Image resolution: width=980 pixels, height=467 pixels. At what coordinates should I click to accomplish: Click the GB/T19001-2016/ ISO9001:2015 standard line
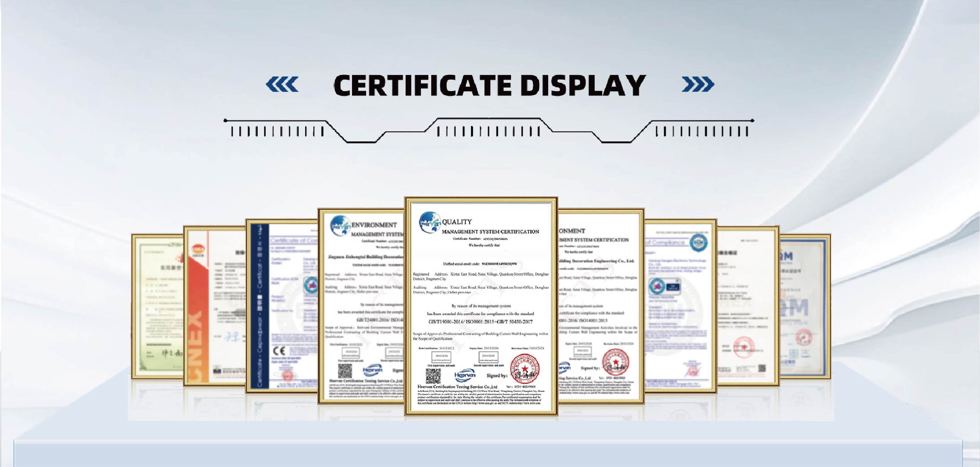(480, 322)
